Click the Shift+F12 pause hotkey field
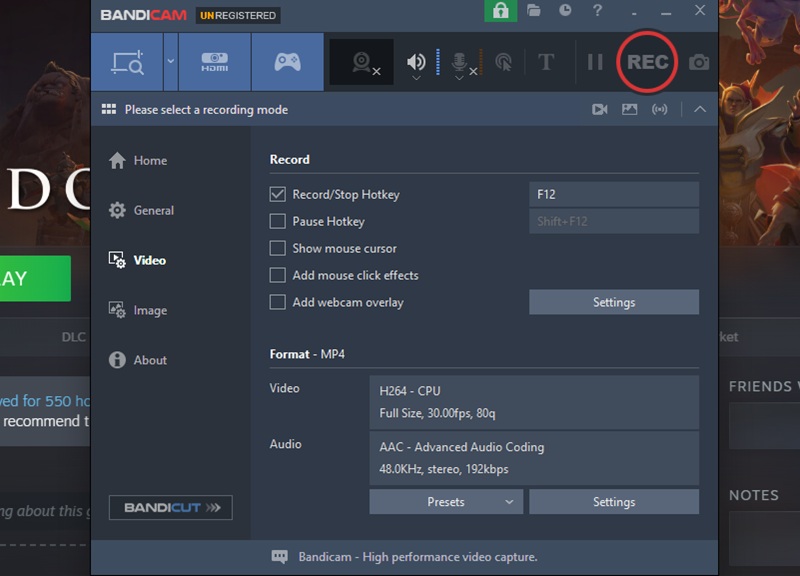The height and width of the screenshot is (576, 800). (x=614, y=221)
